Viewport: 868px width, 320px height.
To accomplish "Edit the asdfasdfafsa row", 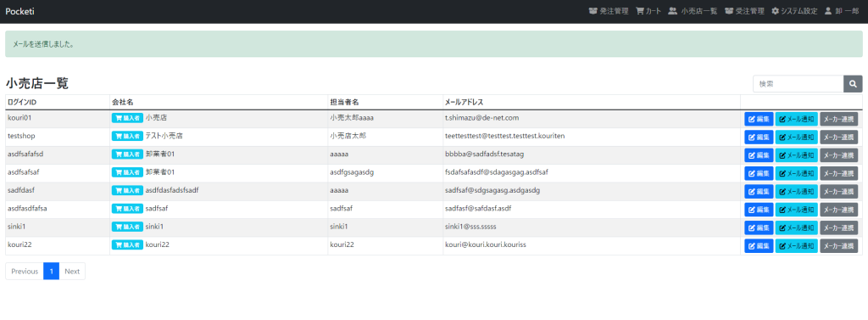I will coord(759,210).
